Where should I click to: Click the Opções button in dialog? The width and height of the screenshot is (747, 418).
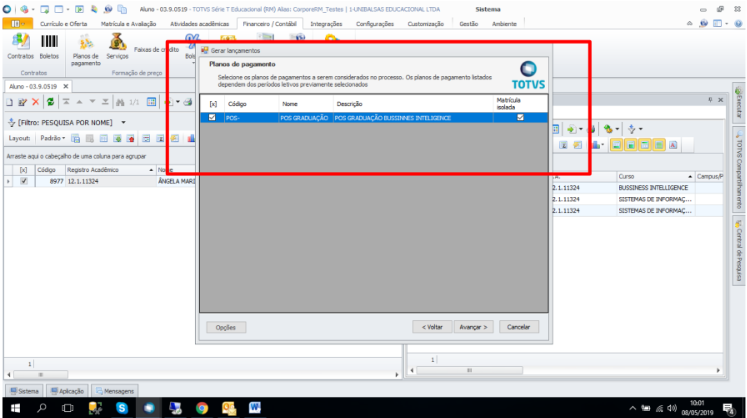(x=225, y=327)
